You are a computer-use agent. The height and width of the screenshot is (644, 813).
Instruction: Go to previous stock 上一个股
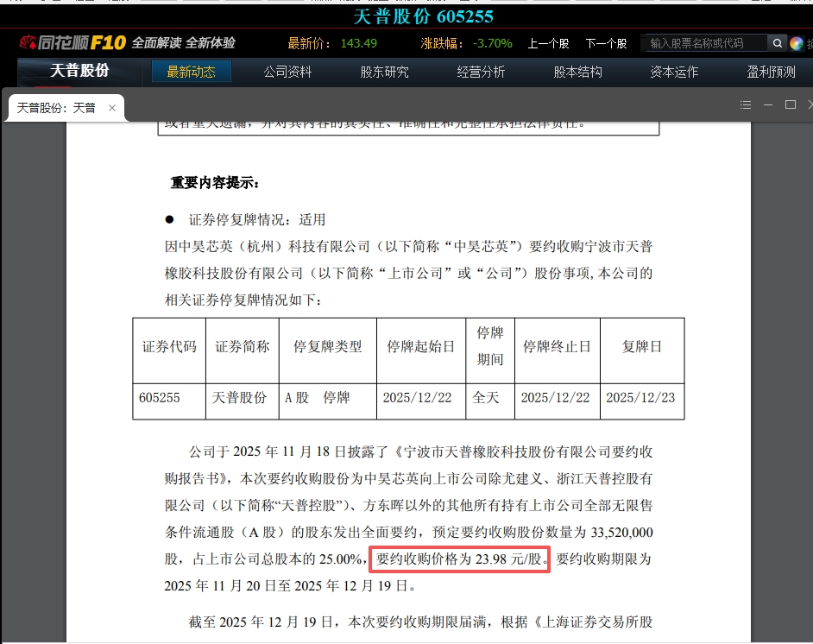(x=548, y=43)
